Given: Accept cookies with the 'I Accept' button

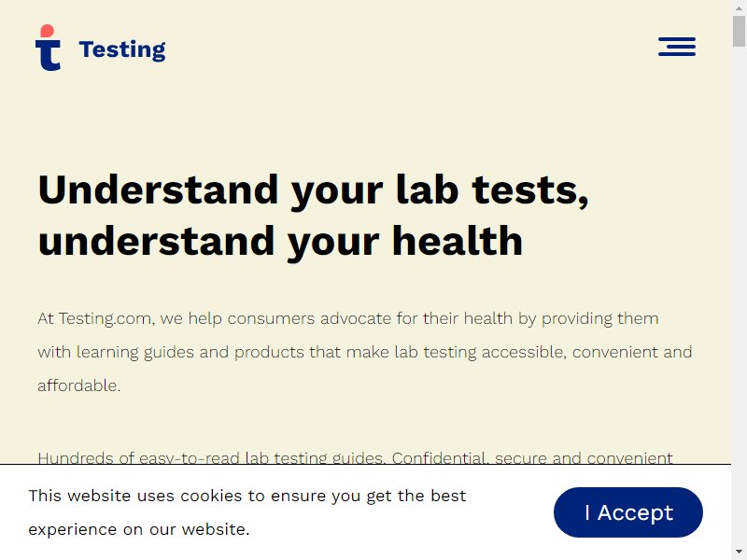Looking at the screenshot, I should coord(627,512).
